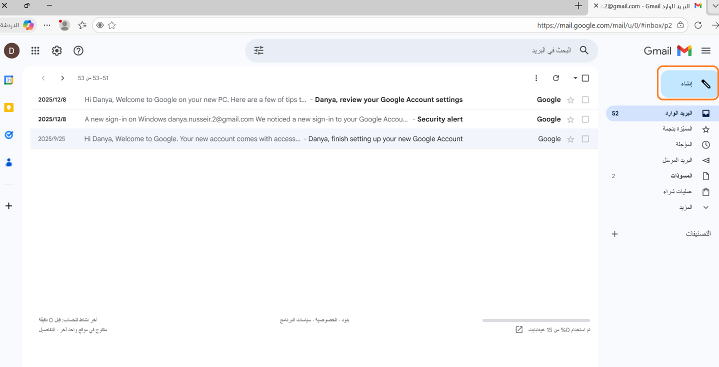This screenshot has width=719, height=367.
Task: Open the browser three-dot Settings and more menu
Action: pos(47,25)
